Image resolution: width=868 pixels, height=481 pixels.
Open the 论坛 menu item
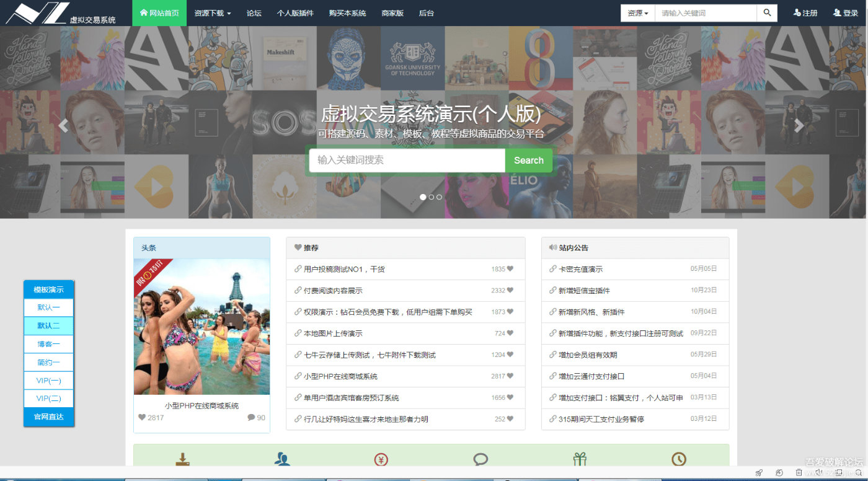click(254, 13)
